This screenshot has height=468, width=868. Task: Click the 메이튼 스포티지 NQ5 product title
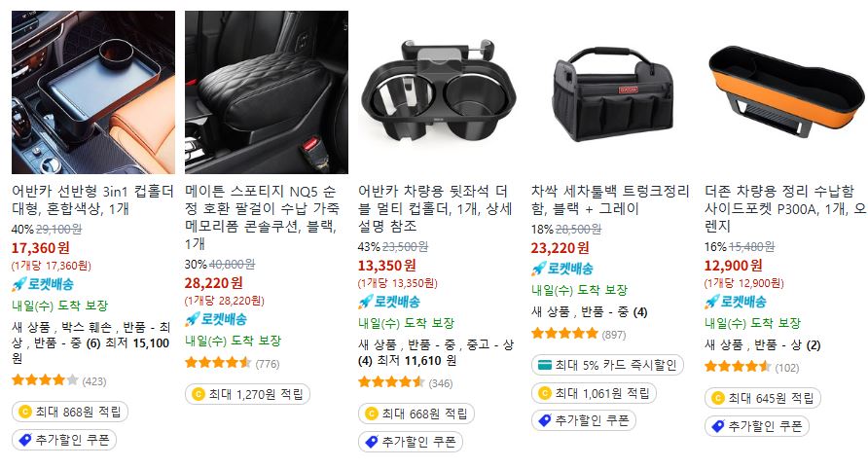263,217
